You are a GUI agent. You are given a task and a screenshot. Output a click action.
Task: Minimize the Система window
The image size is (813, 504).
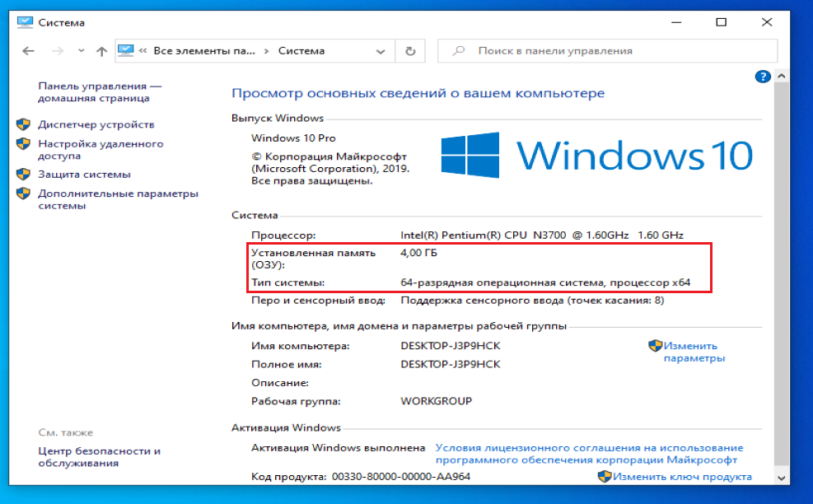[x=676, y=22]
